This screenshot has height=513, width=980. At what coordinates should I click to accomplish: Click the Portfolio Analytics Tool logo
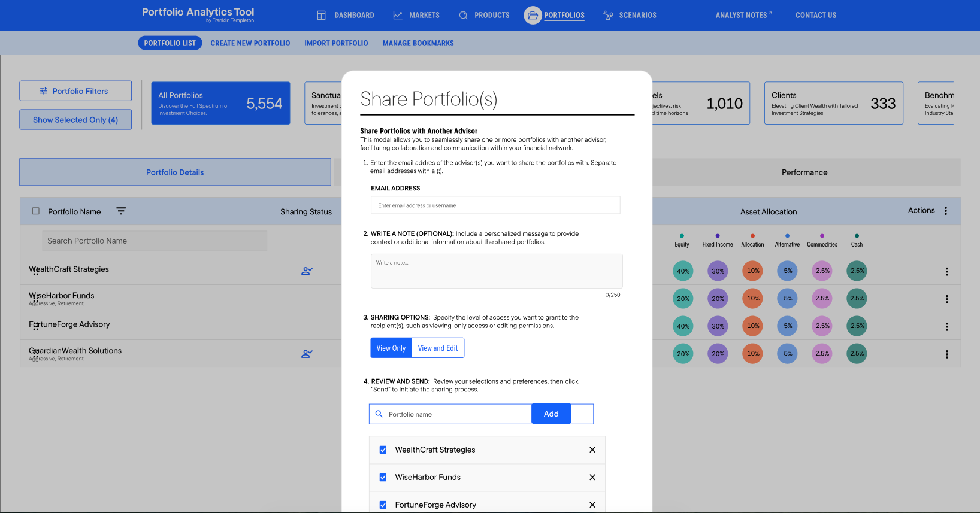click(198, 14)
